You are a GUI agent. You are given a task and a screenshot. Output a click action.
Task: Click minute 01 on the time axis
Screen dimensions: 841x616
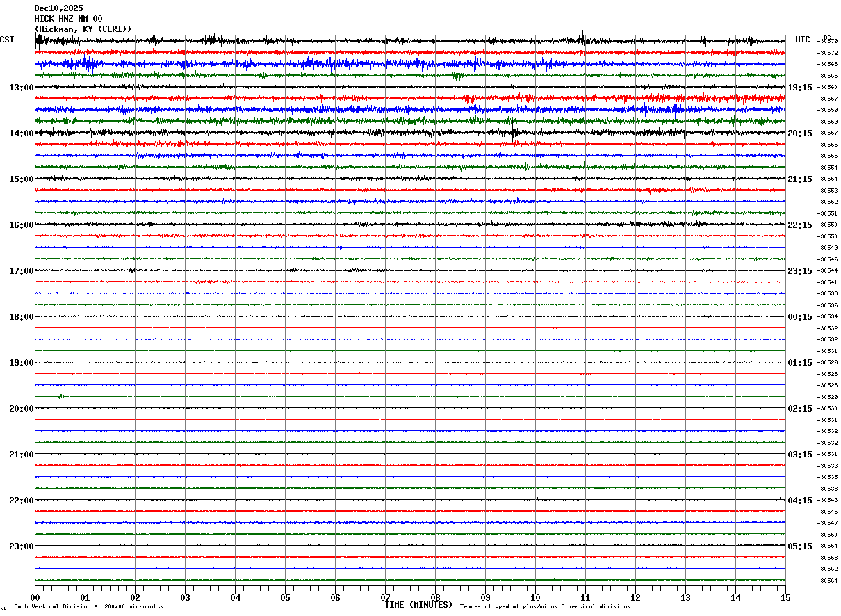pyautogui.click(x=85, y=598)
